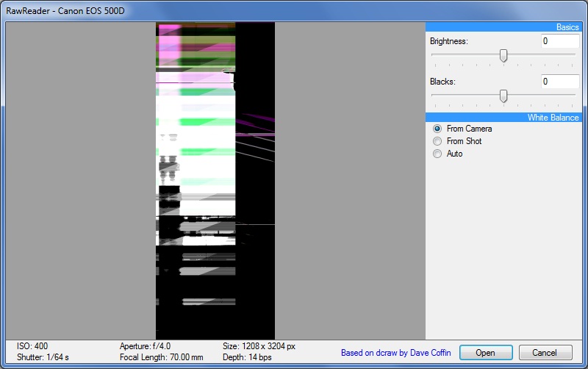
Task: Click the 'Aperture: f/4.0' text
Action: [145, 346]
